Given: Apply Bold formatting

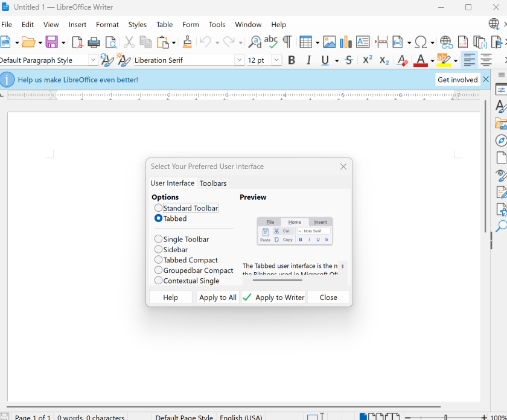Looking at the screenshot, I should click(x=292, y=60).
